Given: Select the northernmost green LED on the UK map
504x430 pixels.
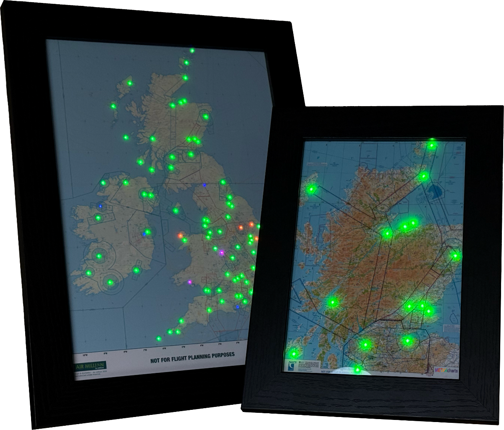Looking at the screenshot, I should click(192, 51).
